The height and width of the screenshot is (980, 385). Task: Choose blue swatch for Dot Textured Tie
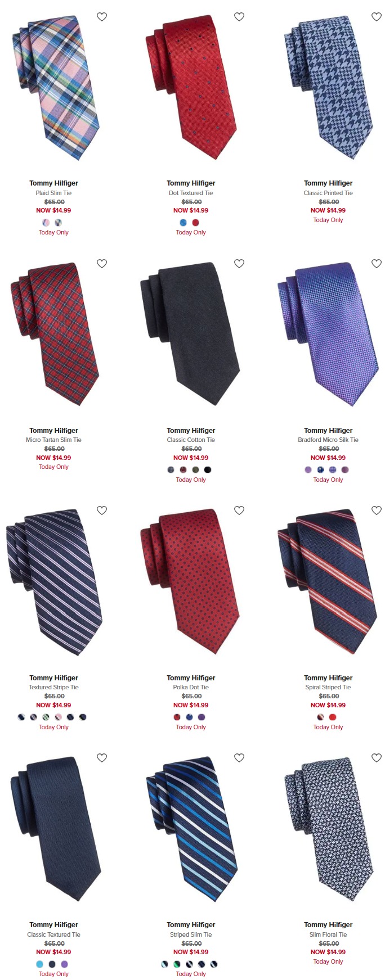183,223
